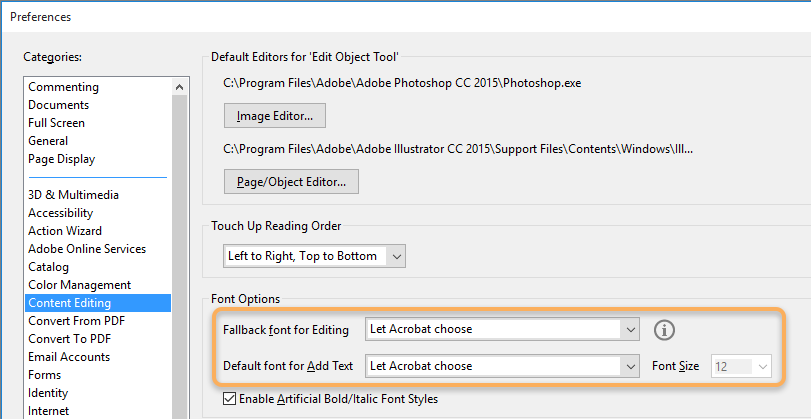This screenshot has height=419, width=811.
Task: Go to the Action Wizard category
Action: click(x=65, y=231)
